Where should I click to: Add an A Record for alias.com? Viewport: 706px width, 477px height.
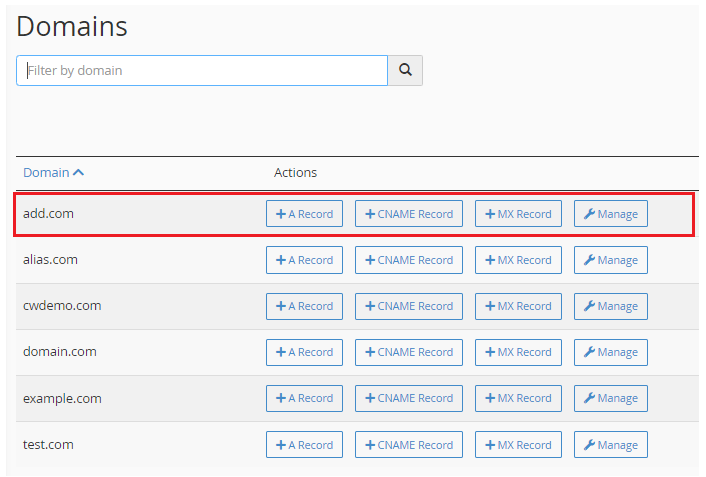304,260
